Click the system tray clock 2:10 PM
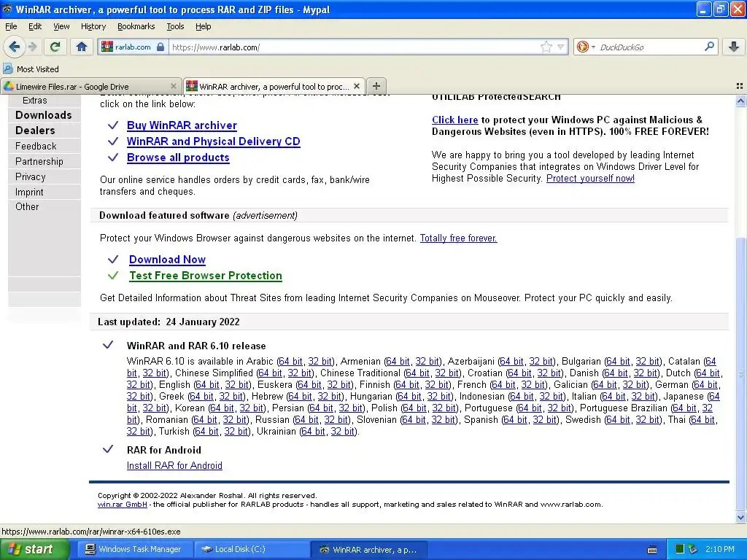The height and width of the screenshot is (560, 747). tap(719, 549)
